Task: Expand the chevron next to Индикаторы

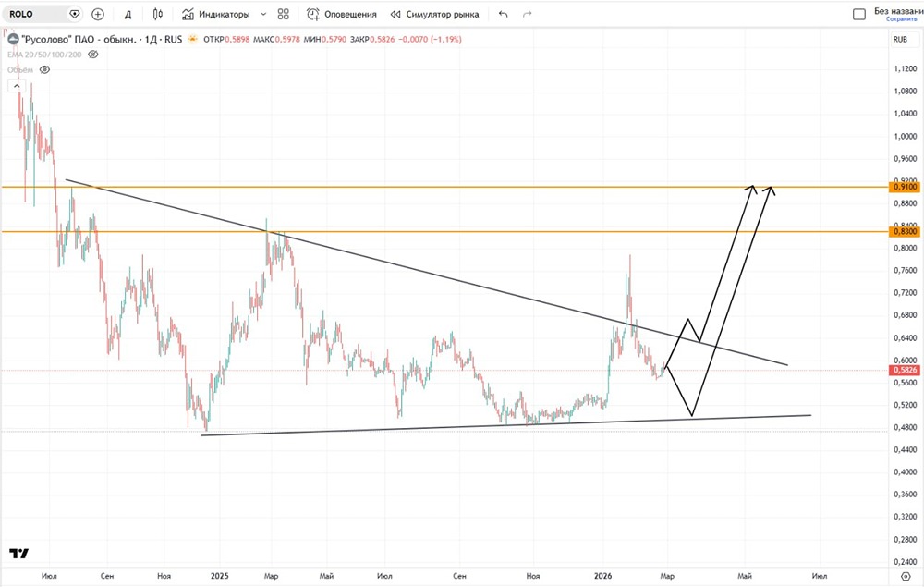Action: [x=263, y=14]
